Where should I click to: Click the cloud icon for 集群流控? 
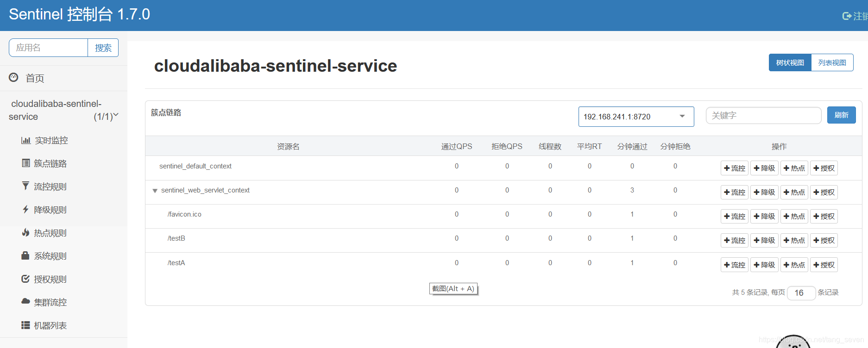(x=25, y=301)
